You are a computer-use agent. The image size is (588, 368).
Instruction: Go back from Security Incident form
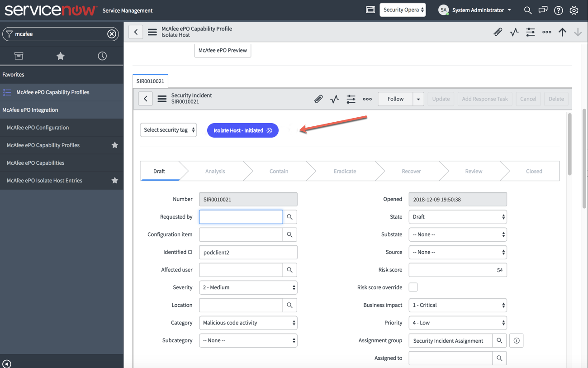(145, 99)
